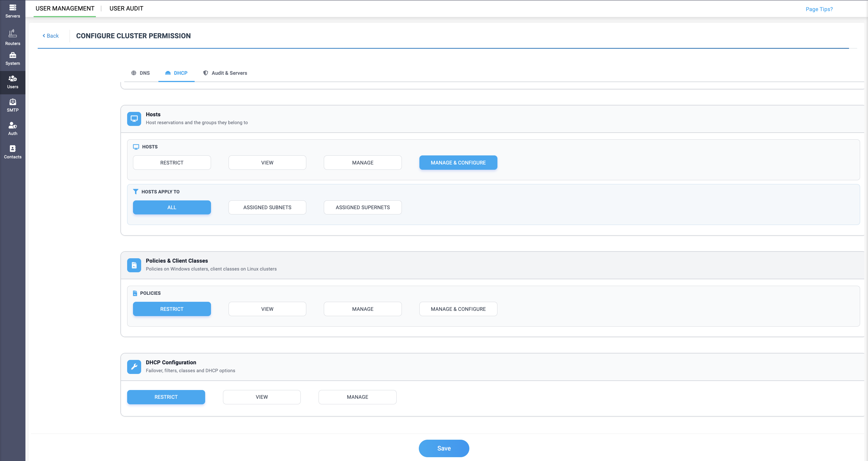Apply hosts to Assigned Subnets
This screenshot has width=868, height=461.
(267, 207)
